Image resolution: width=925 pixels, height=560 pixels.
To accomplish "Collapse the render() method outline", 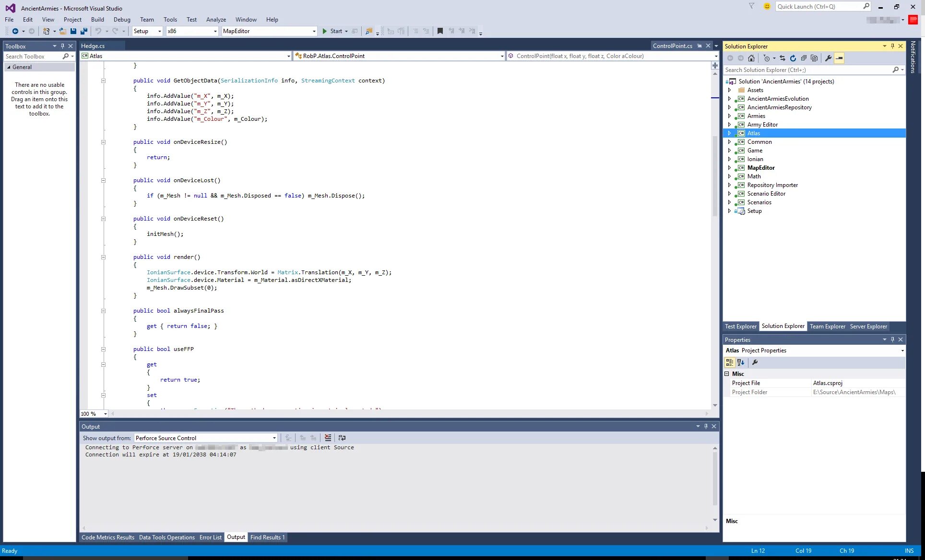I will tap(103, 257).
